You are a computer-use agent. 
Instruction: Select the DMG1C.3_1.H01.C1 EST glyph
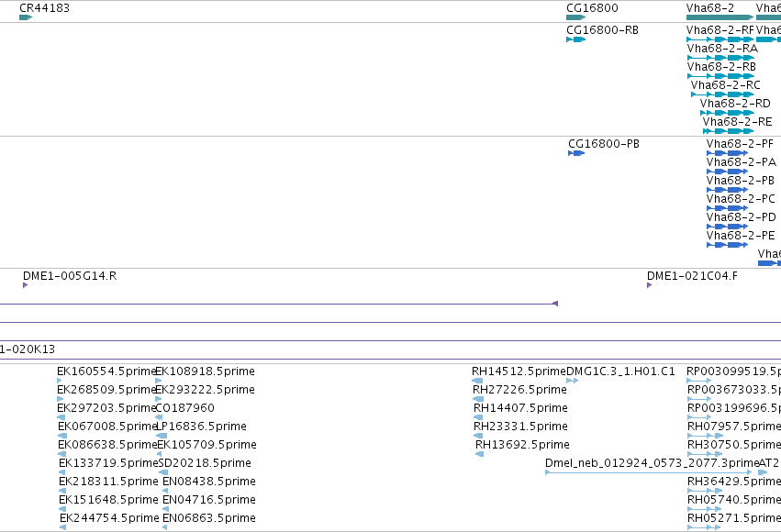tap(573, 381)
